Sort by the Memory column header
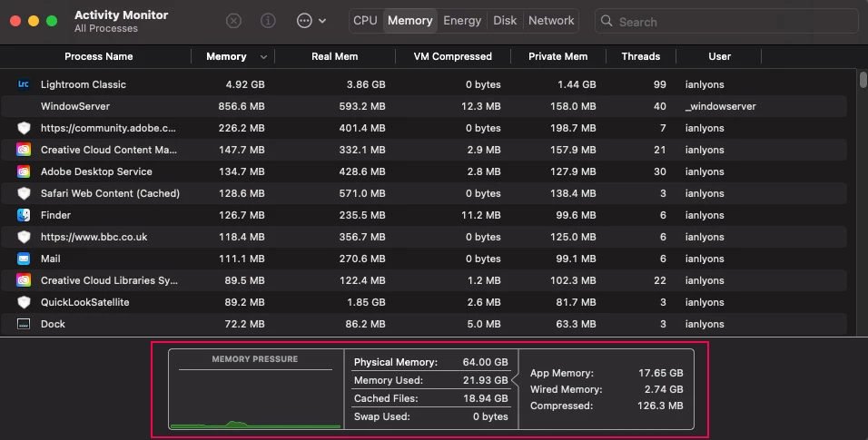 (x=226, y=56)
